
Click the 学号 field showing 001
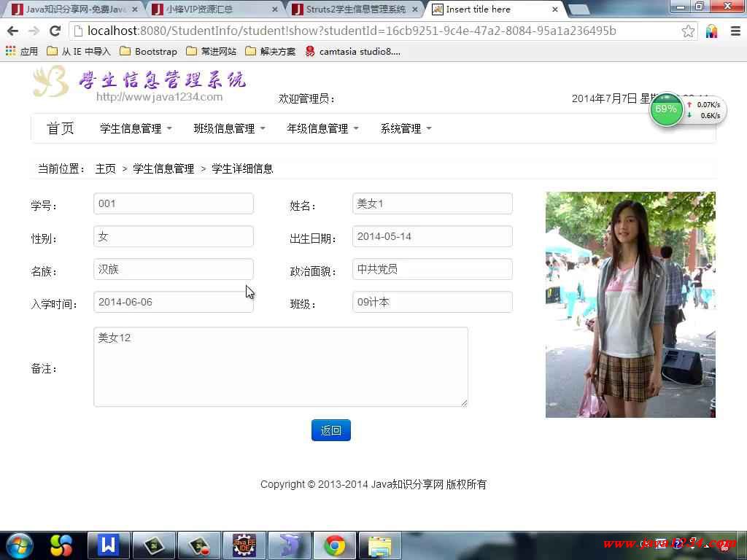(x=174, y=204)
